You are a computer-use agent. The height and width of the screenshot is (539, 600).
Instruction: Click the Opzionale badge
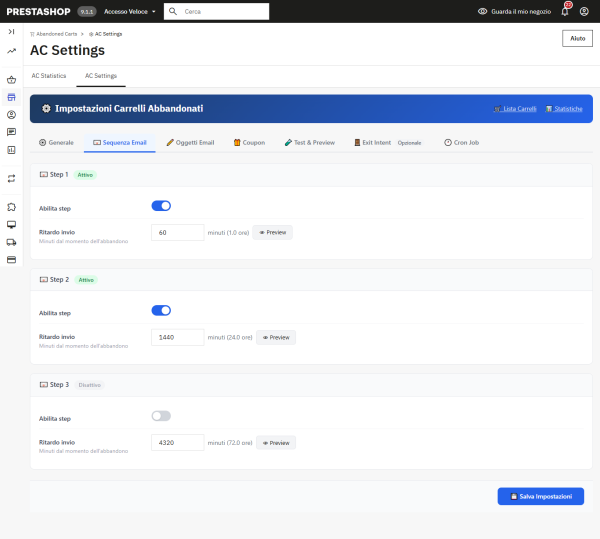pos(409,143)
